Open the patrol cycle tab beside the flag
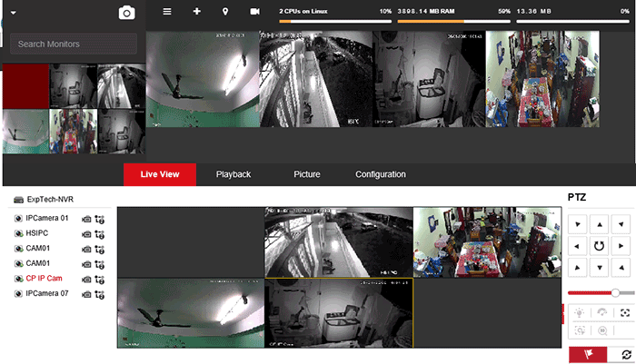 click(x=626, y=355)
